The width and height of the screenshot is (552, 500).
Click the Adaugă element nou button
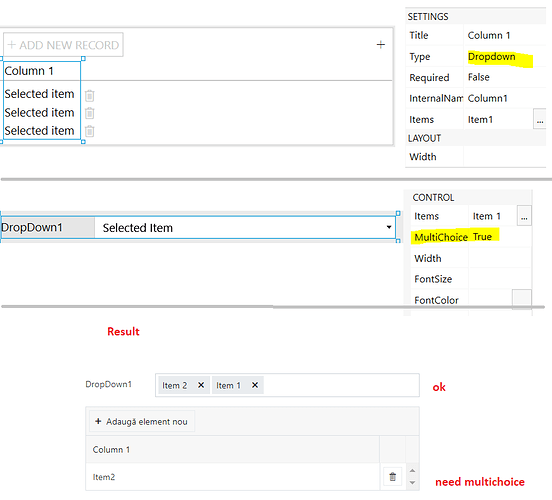(x=142, y=421)
